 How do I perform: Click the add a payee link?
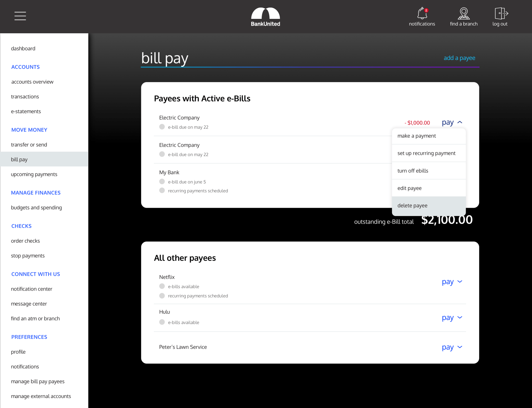(459, 58)
